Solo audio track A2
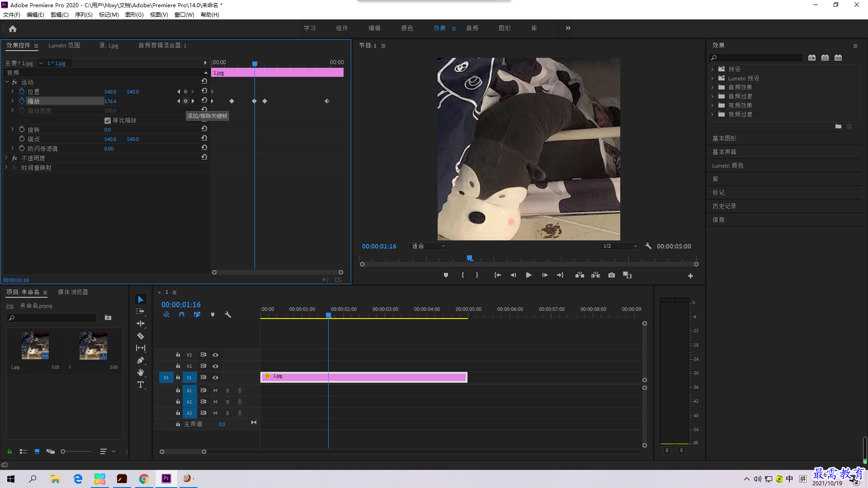This screenshot has width=868, height=488. point(227,402)
